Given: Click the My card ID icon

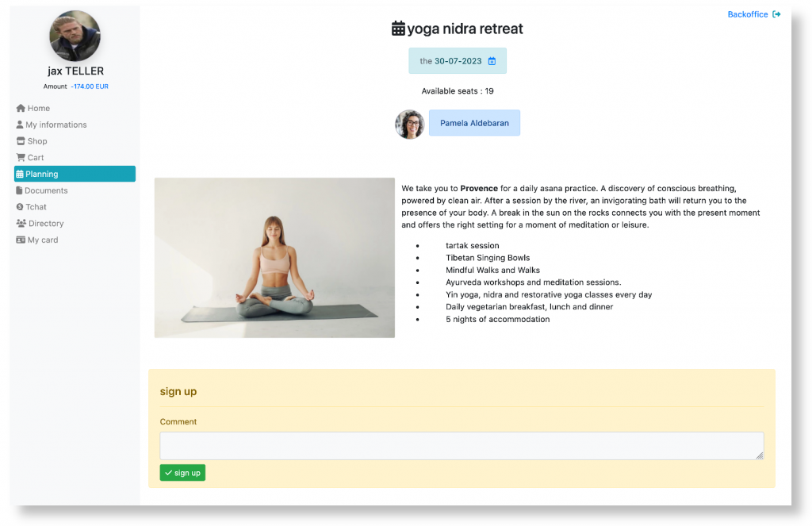Looking at the screenshot, I should point(21,240).
